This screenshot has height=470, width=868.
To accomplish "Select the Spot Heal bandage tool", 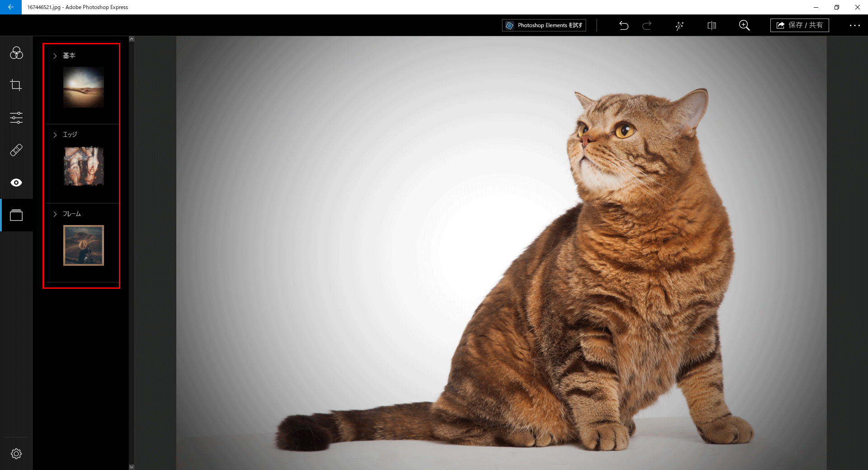I will pos(16,150).
